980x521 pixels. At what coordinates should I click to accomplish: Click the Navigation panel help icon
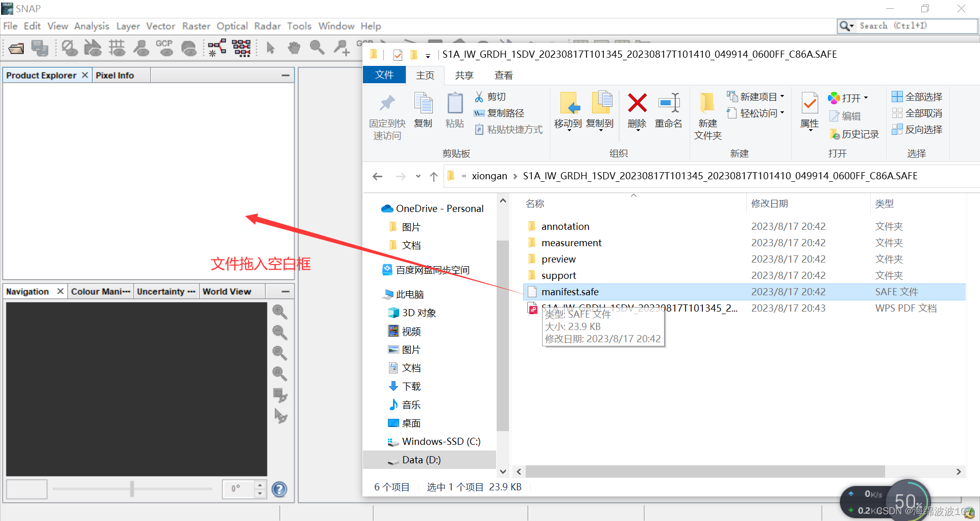click(279, 489)
